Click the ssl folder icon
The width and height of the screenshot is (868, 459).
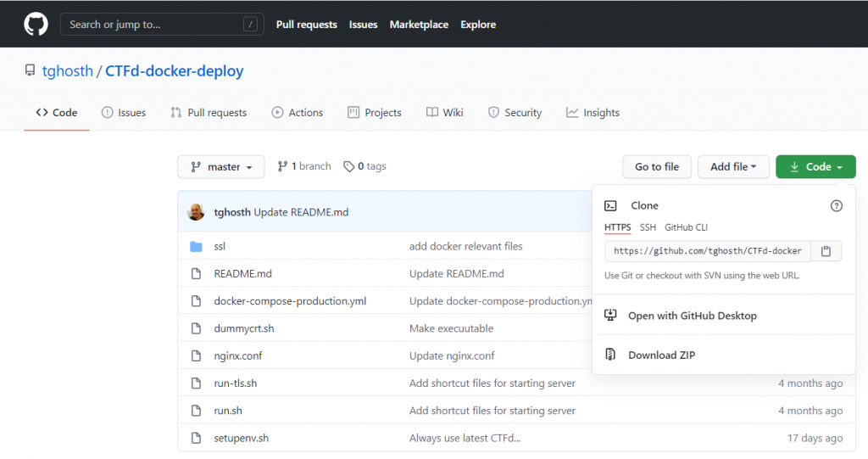tap(196, 247)
